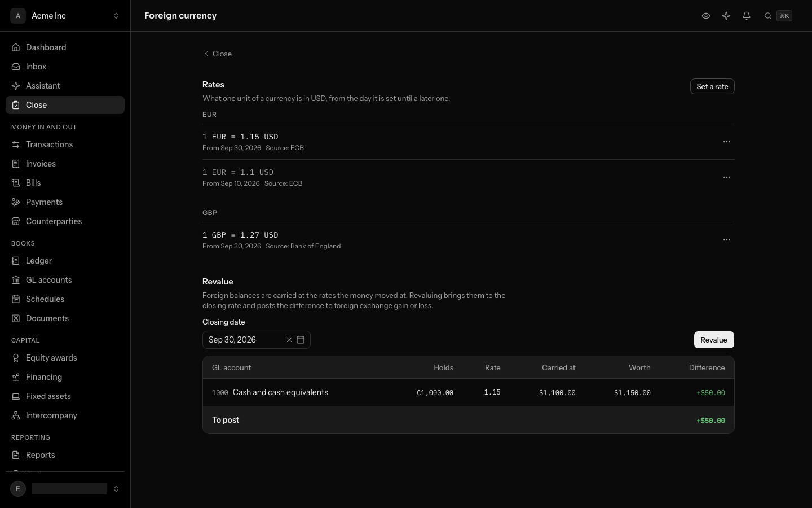Clear the Closing date with the X icon
Viewport: 812px width, 508px height.
[x=289, y=340]
